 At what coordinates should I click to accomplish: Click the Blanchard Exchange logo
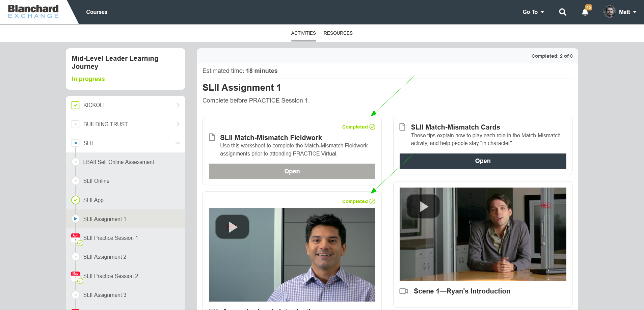coord(33,11)
